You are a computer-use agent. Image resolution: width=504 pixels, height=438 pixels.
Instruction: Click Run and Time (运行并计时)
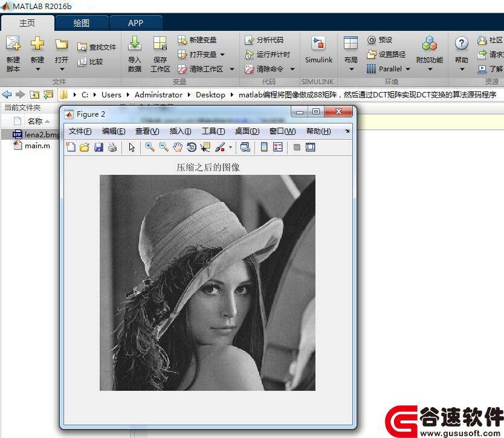coord(267,54)
